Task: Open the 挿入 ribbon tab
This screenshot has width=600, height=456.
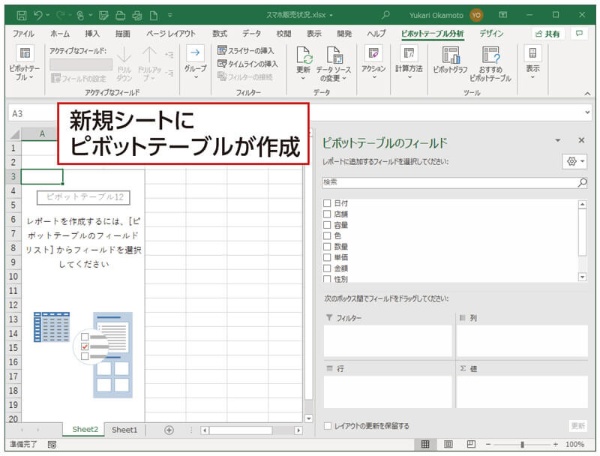Action: (x=92, y=33)
